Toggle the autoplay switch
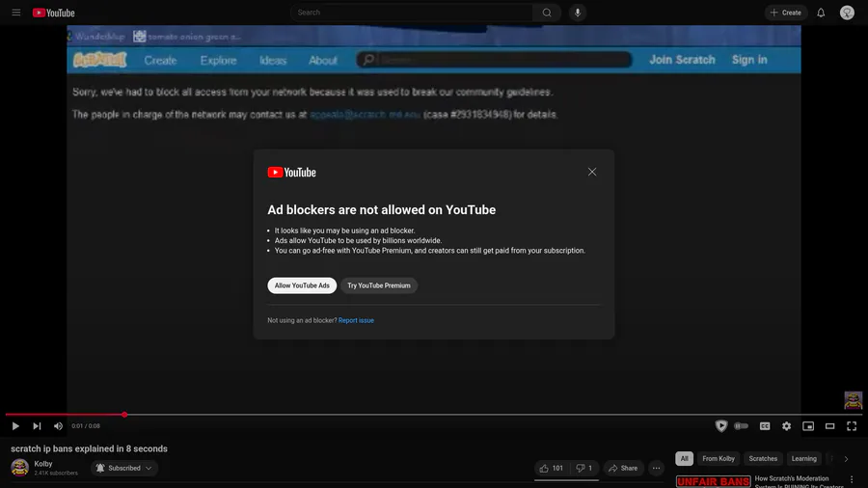This screenshot has height=488, width=868. pyautogui.click(x=742, y=426)
